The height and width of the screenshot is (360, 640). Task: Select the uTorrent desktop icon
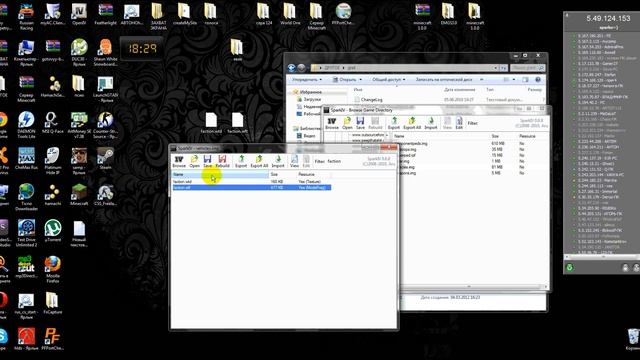53,231
